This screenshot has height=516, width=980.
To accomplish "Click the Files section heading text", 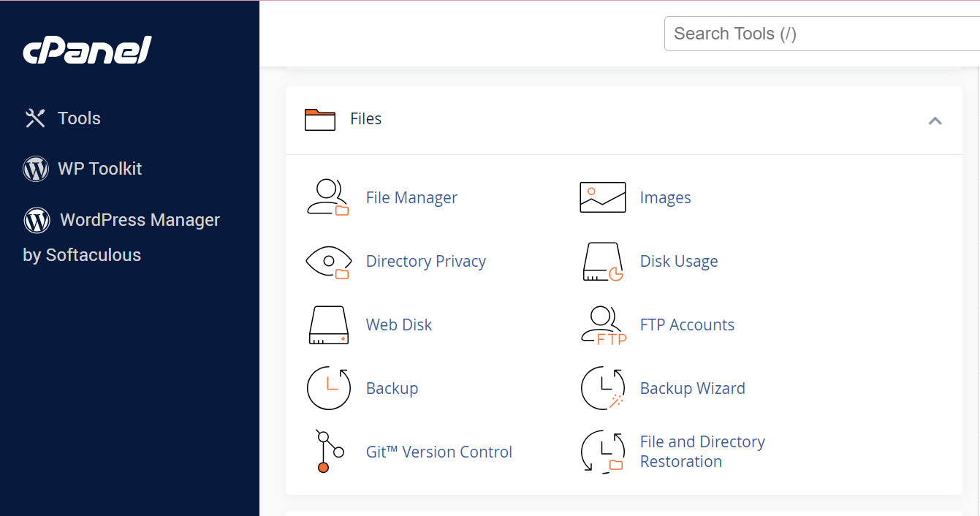I will (365, 118).
